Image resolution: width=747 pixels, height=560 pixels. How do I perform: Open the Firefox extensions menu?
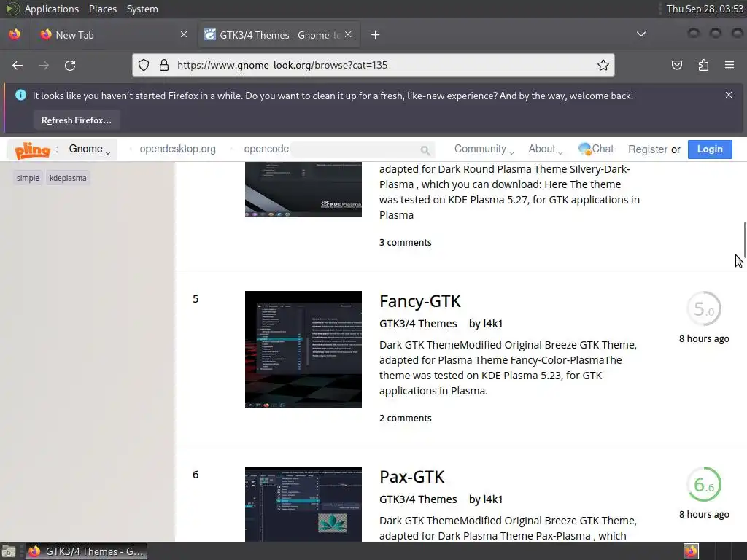pos(703,65)
